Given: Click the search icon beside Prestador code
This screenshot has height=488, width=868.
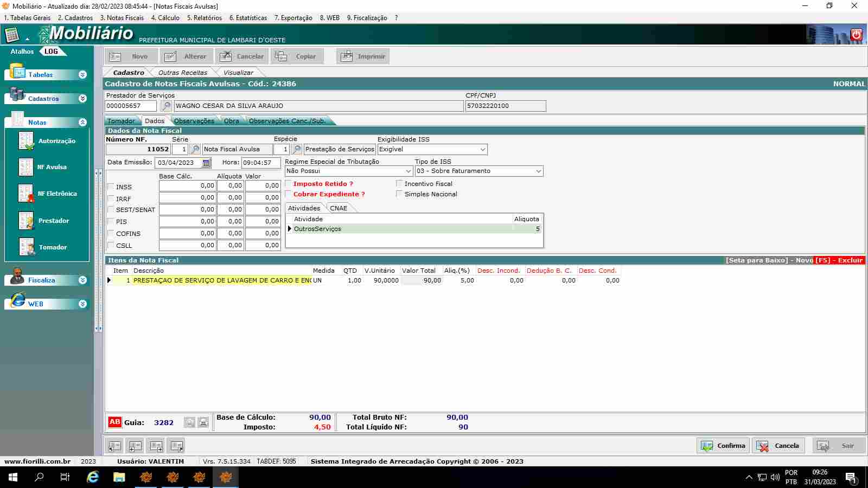Looking at the screenshot, I should pos(167,106).
